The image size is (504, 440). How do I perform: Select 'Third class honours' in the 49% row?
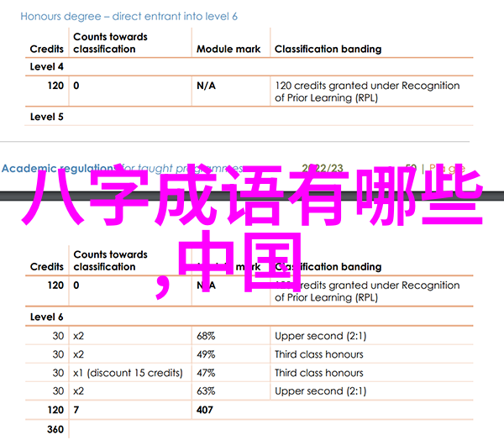click(319, 354)
